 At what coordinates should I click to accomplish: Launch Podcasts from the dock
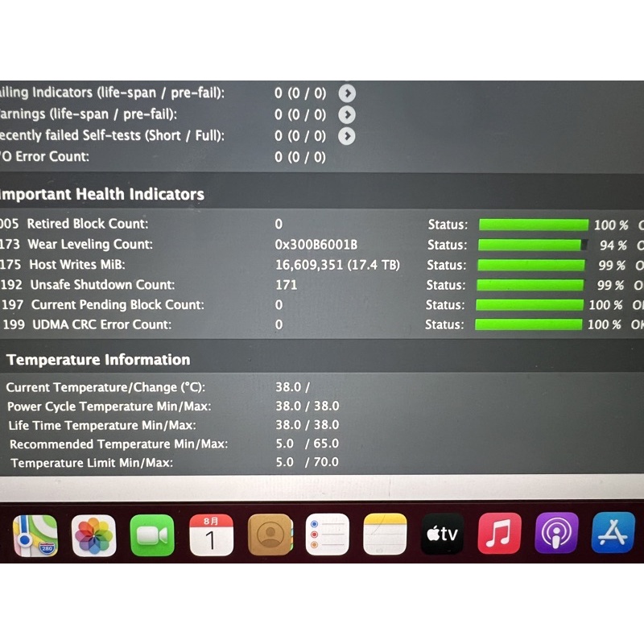556,533
